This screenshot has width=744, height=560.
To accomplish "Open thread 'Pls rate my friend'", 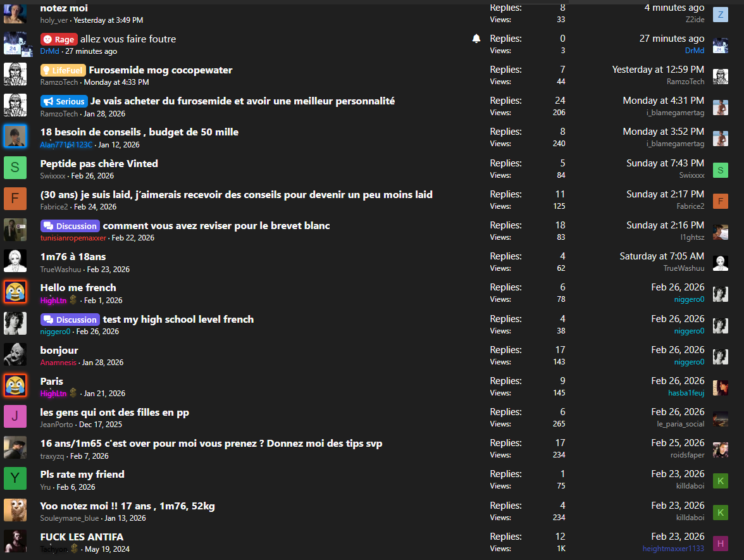I will tap(82, 474).
